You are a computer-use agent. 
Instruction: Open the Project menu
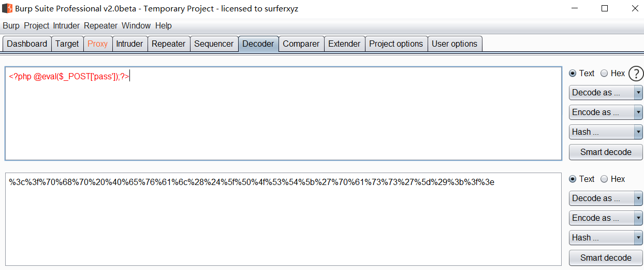tap(36, 25)
